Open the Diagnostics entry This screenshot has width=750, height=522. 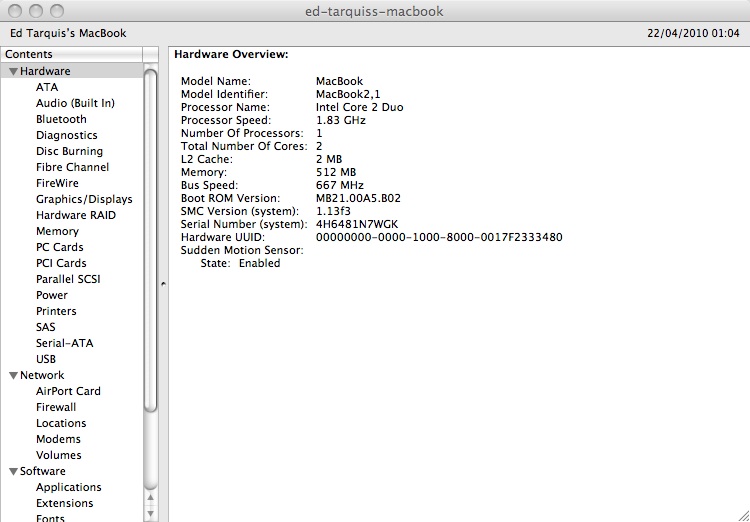coord(66,135)
